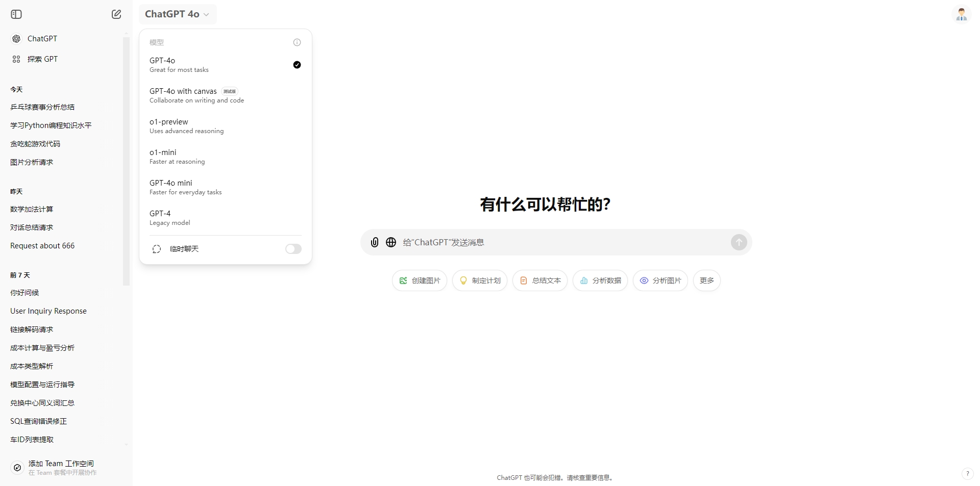Open the user profile avatar
The image size is (980, 486).
pos(961,14)
